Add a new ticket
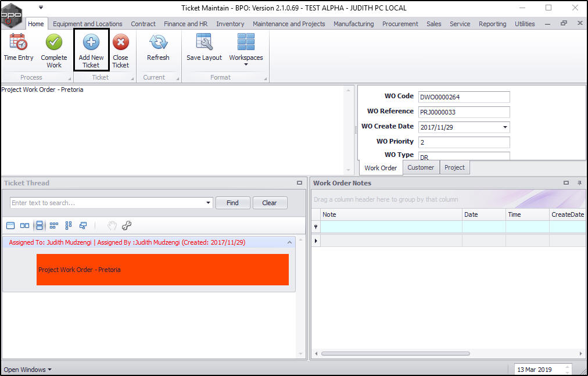 pyautogui.click(x=91, y=49)
